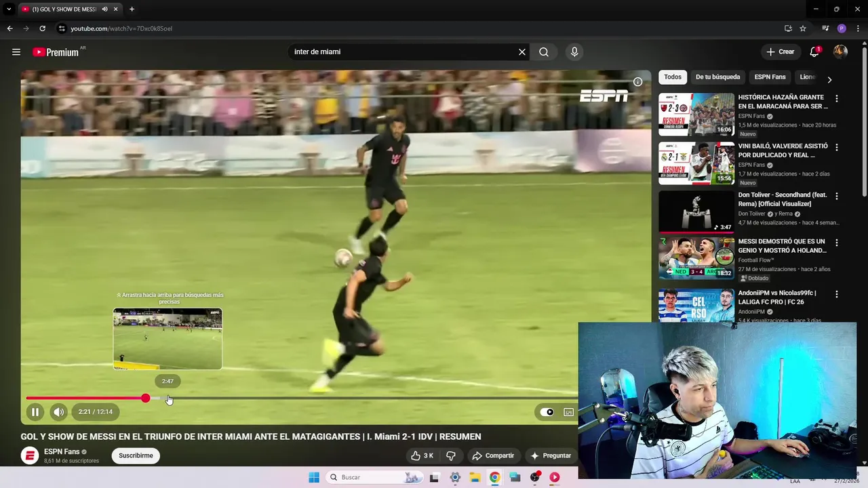
Task: Toggle subtitles in the player
Action: (x=568, y=412)
